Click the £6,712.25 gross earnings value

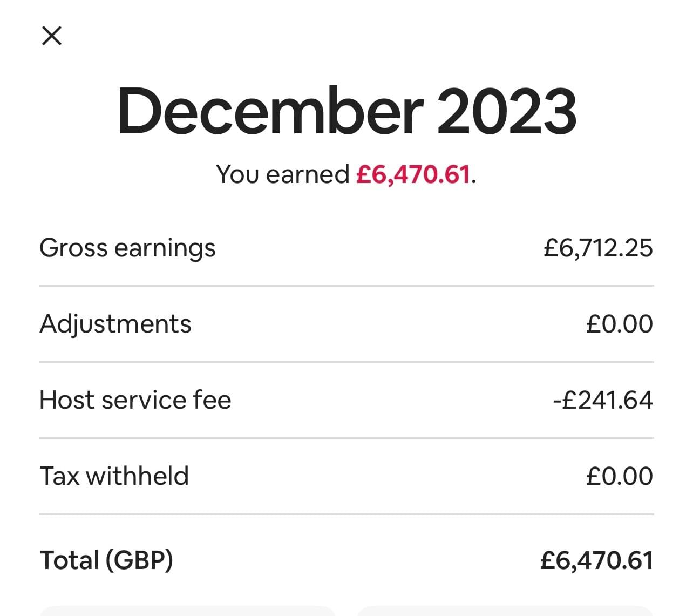coord(598,248)
